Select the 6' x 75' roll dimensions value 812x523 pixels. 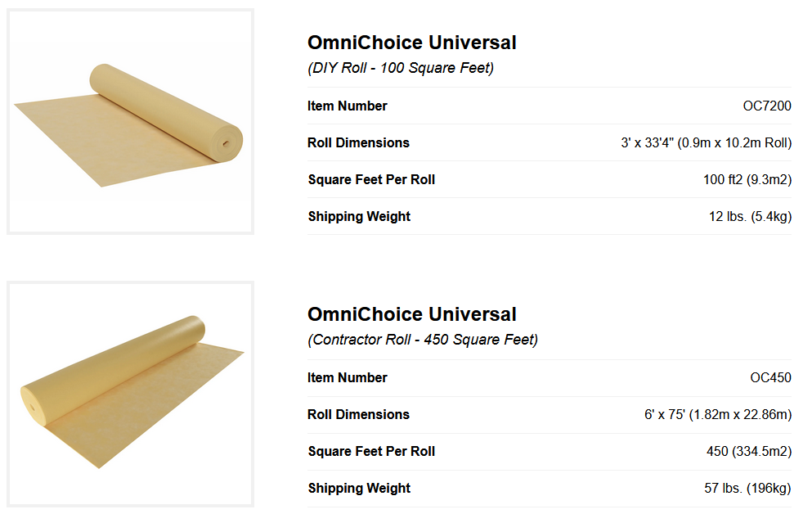point(717,414)
